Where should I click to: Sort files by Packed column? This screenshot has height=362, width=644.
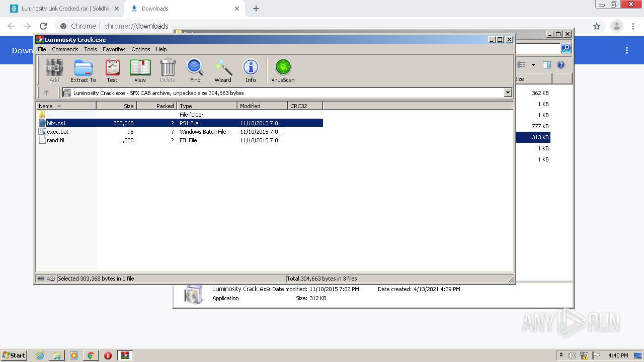pyautogui.click(x=157, y=106)
